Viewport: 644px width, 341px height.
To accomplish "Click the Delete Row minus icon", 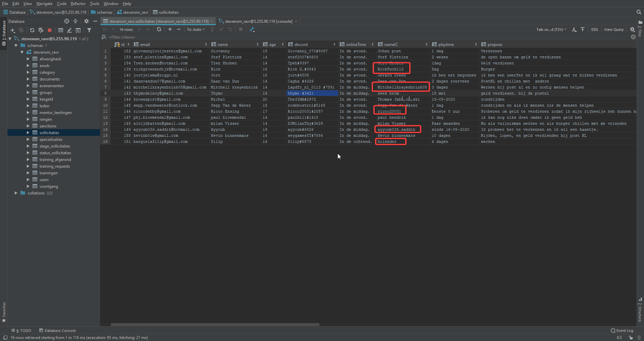I will click(179, 30).
